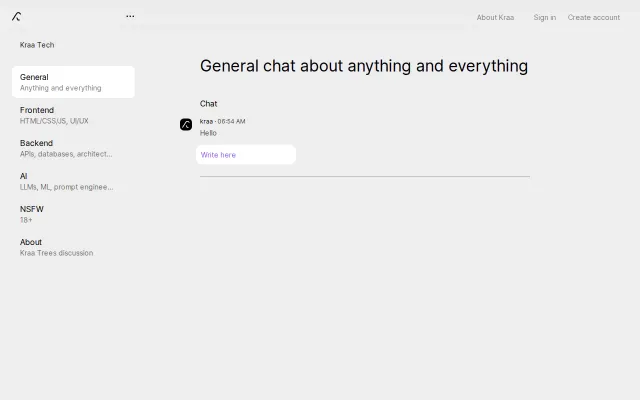
Task: Click Create account
Action: [x=593, y=18]
